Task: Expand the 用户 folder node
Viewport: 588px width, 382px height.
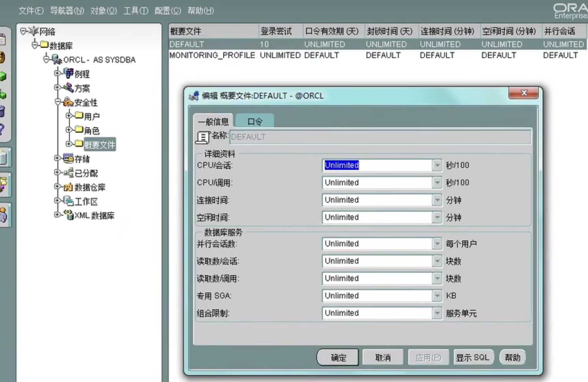Action: 69,115
